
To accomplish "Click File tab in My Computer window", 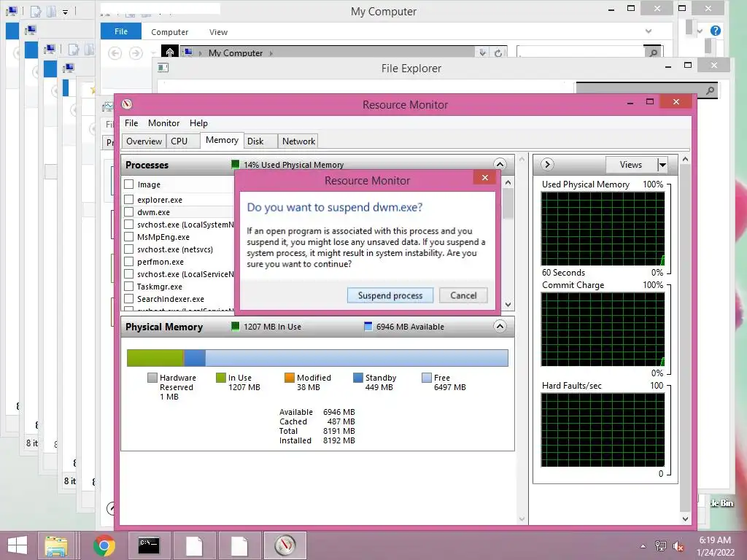I will click(121, 31).
